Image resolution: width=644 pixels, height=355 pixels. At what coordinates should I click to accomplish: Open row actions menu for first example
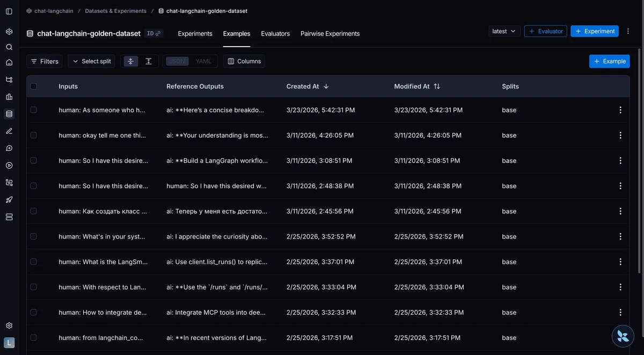point(620,110)
